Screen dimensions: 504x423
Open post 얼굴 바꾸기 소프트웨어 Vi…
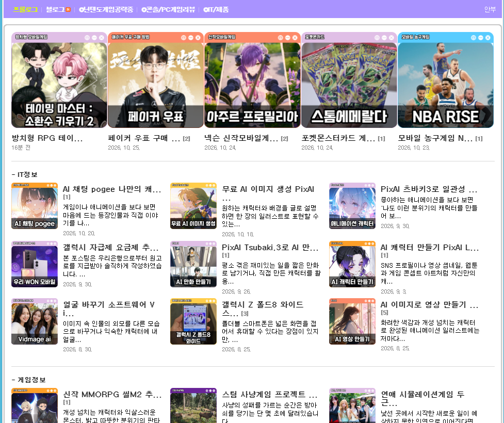(x=109, y=308)
